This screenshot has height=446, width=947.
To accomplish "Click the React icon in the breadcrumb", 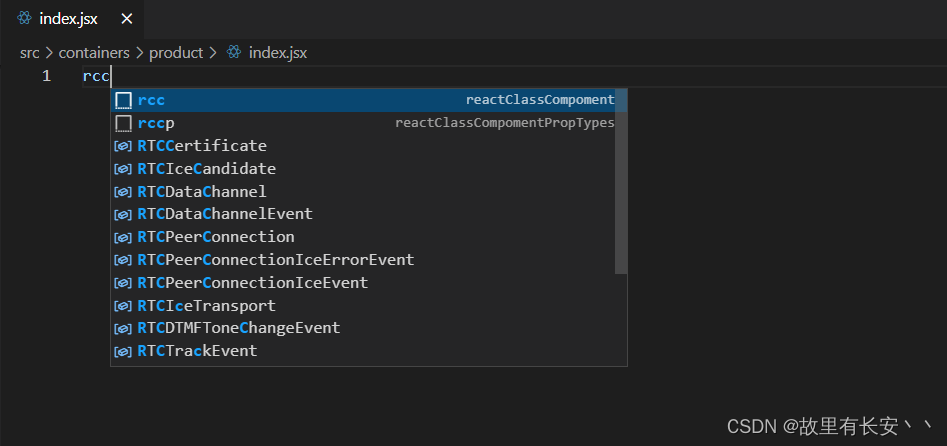I will [234, 53].
